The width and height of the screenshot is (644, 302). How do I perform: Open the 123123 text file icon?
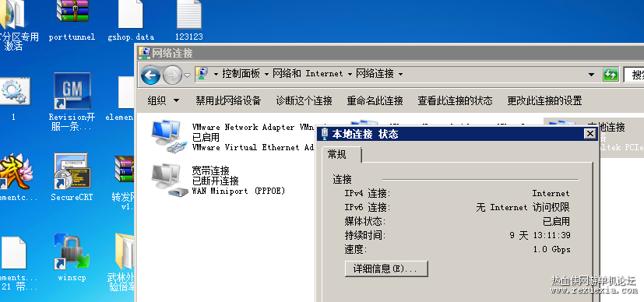pos(189,13)
